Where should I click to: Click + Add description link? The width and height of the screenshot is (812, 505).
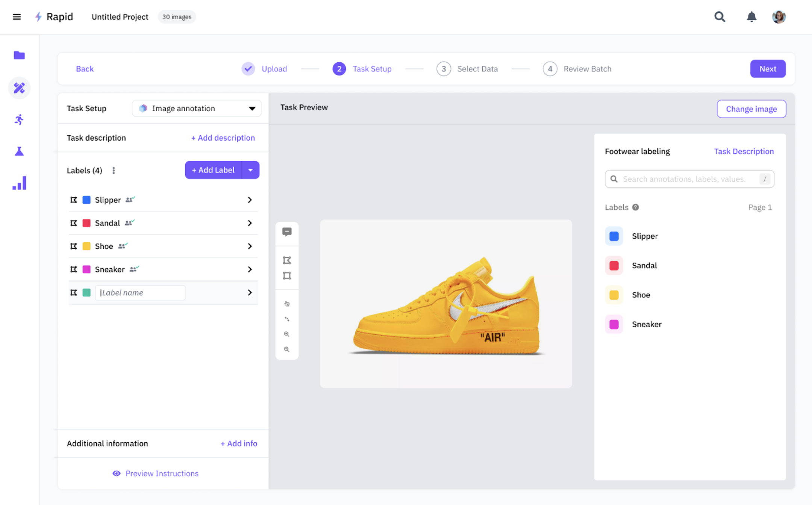pyautogui.click(x=223, y=138)
